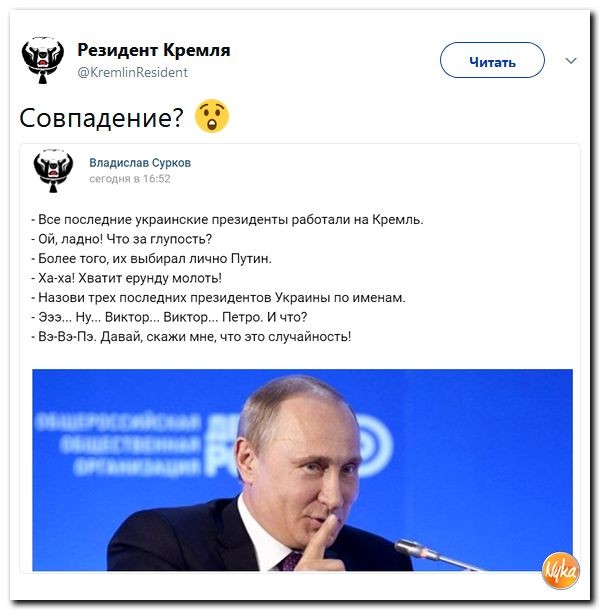
Task: Click the line about украинские президенты работали на Кремль
Action: pyautogui.click(x=227, y=220)
